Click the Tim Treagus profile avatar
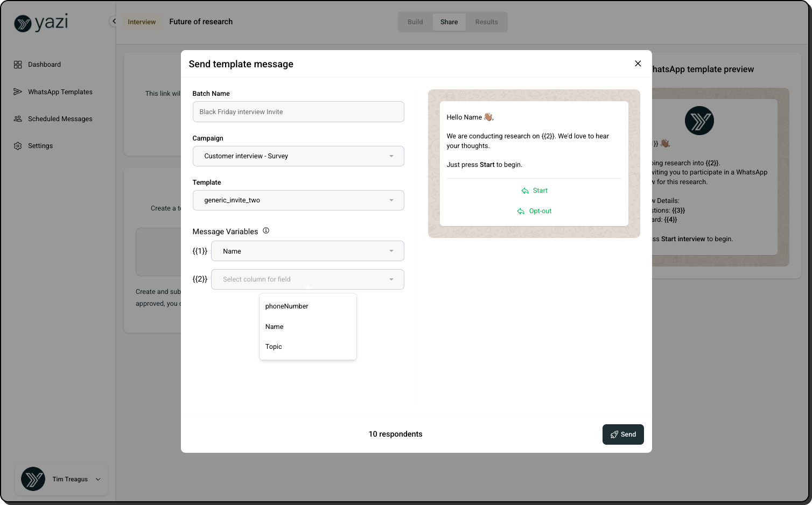The image size is (812, 505). pos(33,479)
